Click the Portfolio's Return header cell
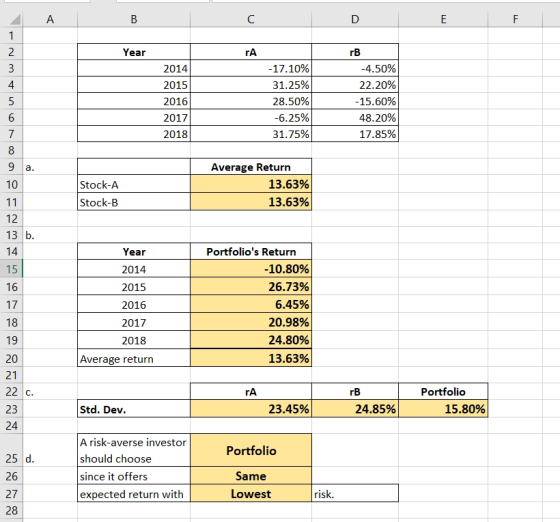This screenshot has height=522, width=560. pos(251,252)
